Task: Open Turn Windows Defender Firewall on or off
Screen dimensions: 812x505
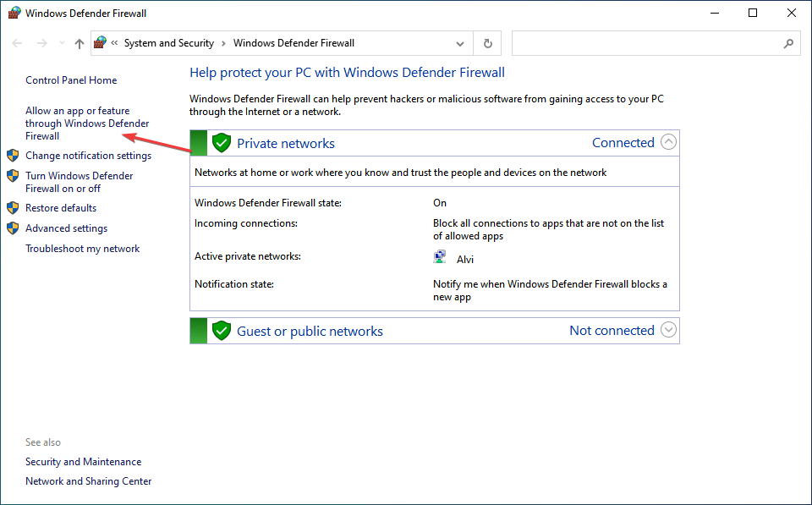Action: pos(79,182)
